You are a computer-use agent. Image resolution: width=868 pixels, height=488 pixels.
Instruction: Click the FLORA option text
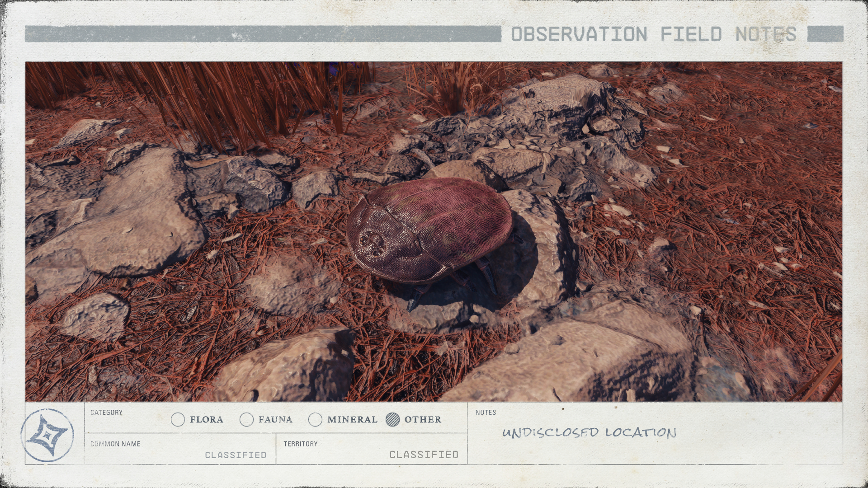tap(207, 420)
